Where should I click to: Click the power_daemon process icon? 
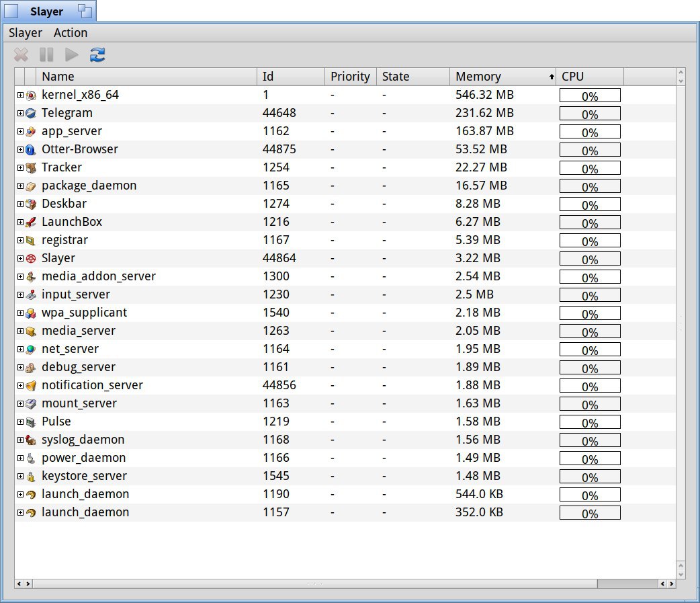coord(31,458)
